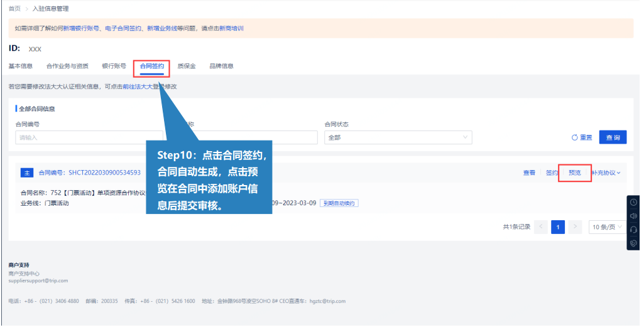Open the headset customer service icon
644x330 pixels.
click(633, 230)
